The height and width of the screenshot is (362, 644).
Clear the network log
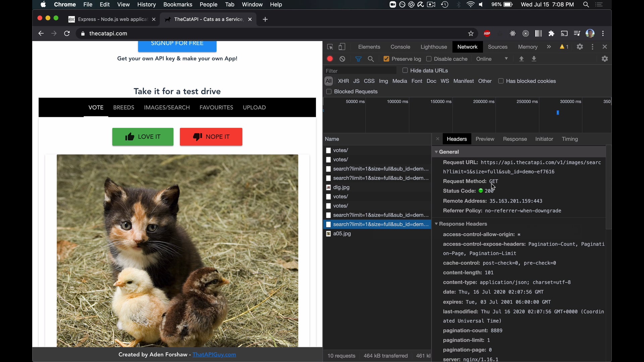click(342, 59)
